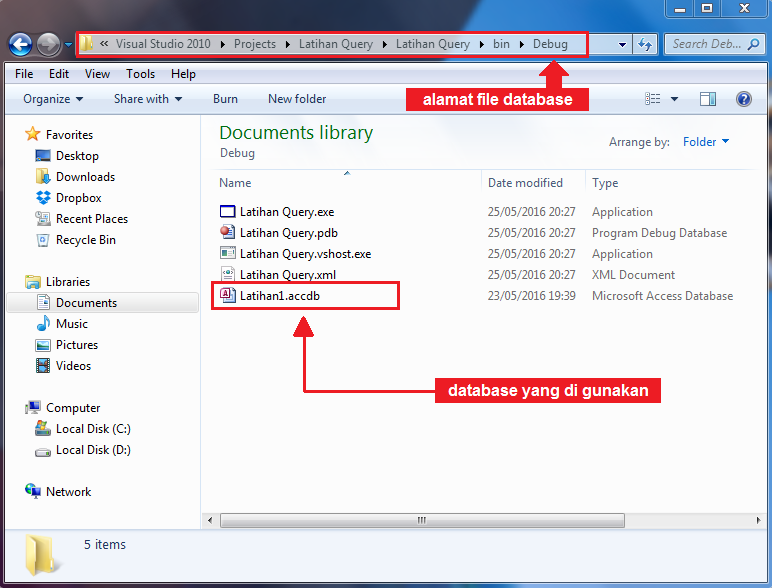The image size is (772, 588).
Task: Open the Downloads folder
Action: 85,177
